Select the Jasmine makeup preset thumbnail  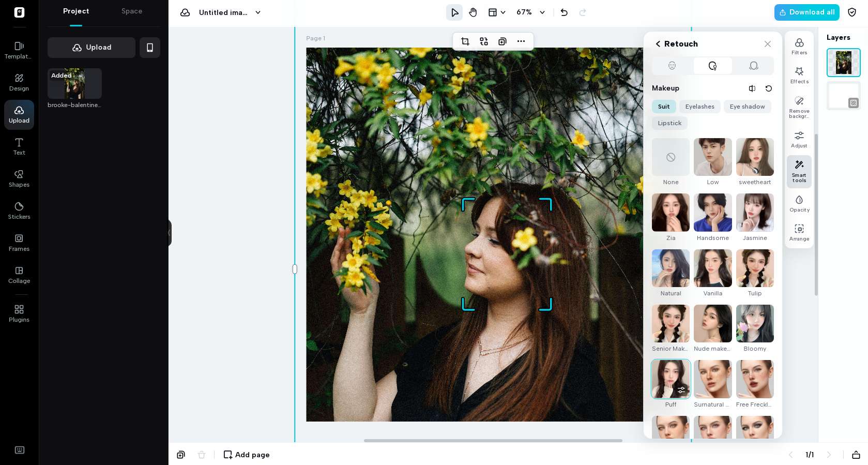(x=754, y=213)
